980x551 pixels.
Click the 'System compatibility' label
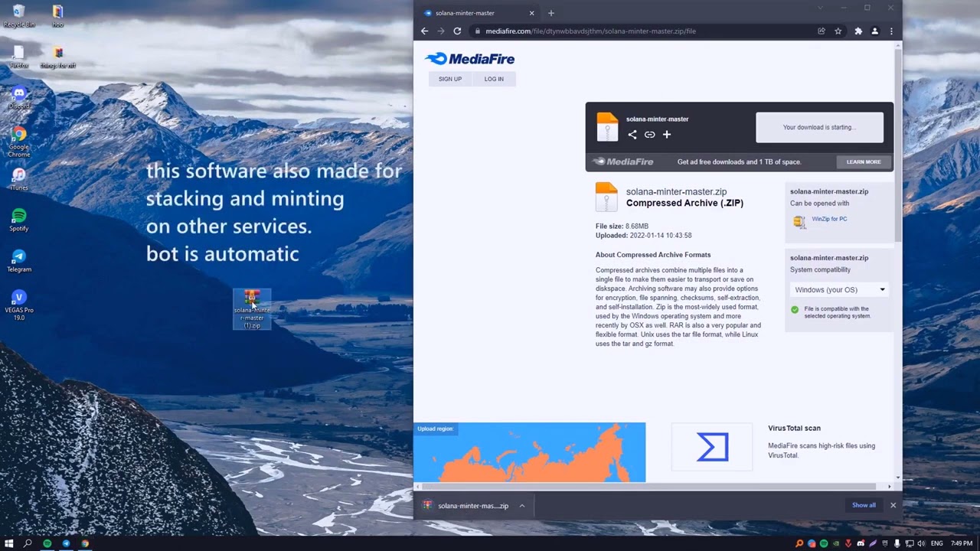pyautogui.click(x=820, y=270)
